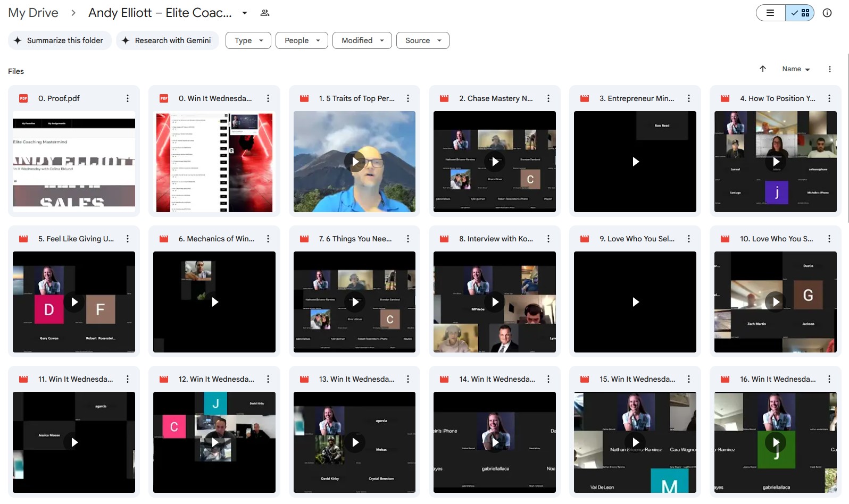Click video file icon of 1. 5 Traits

coord(304,98)
